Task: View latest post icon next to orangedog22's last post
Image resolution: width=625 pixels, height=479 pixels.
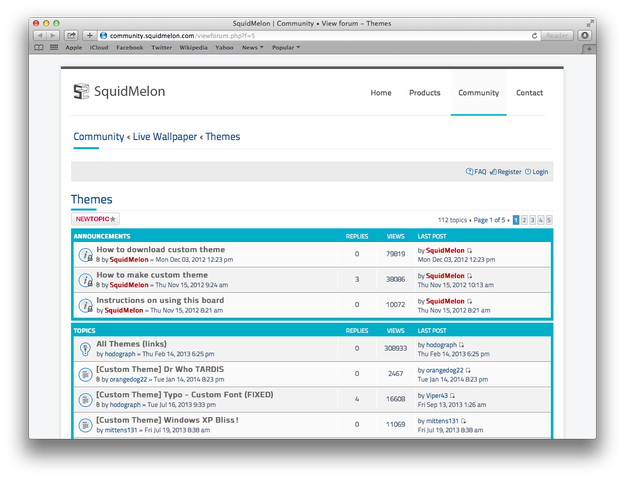Action: tap(468, 371)
